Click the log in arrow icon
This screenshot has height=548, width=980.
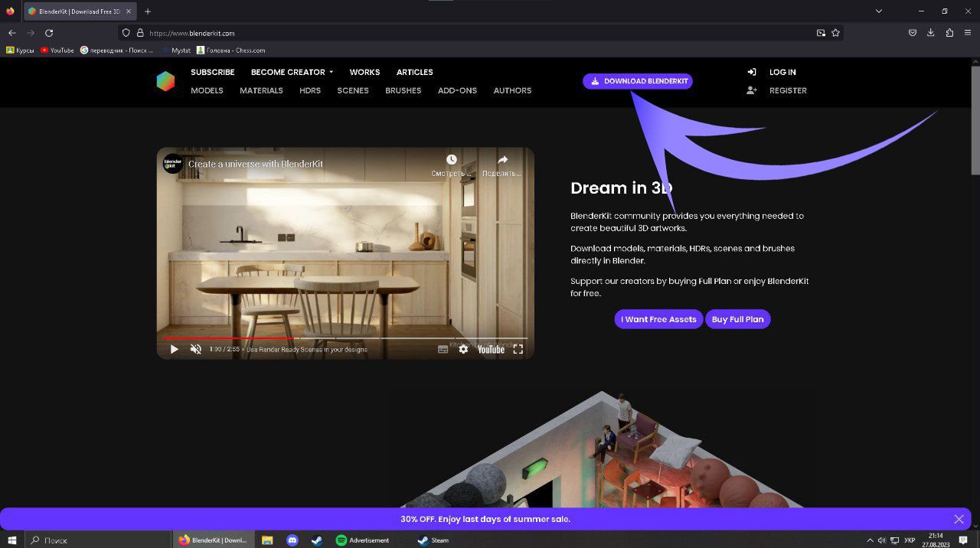point(752,72)
